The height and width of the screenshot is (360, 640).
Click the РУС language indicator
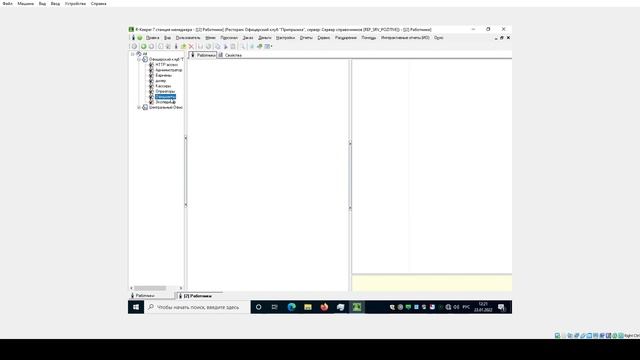(466, 307)
